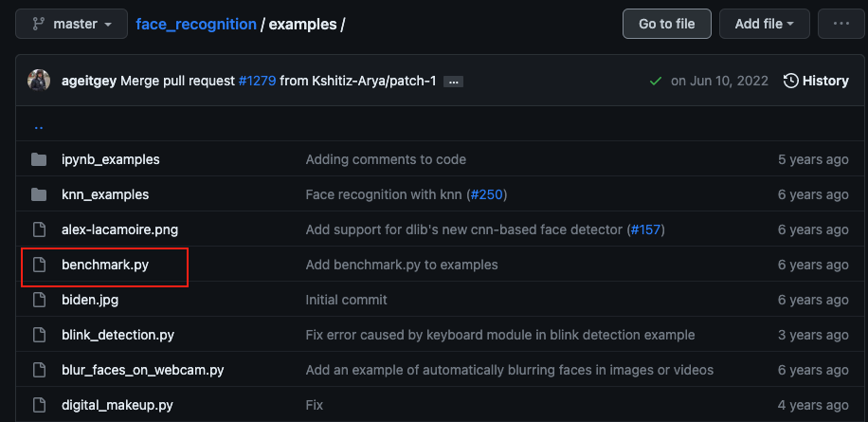The image size is (868, 422).
Task: Open the blur_faces_on_webcam.py file
Action: click(143, 370)
